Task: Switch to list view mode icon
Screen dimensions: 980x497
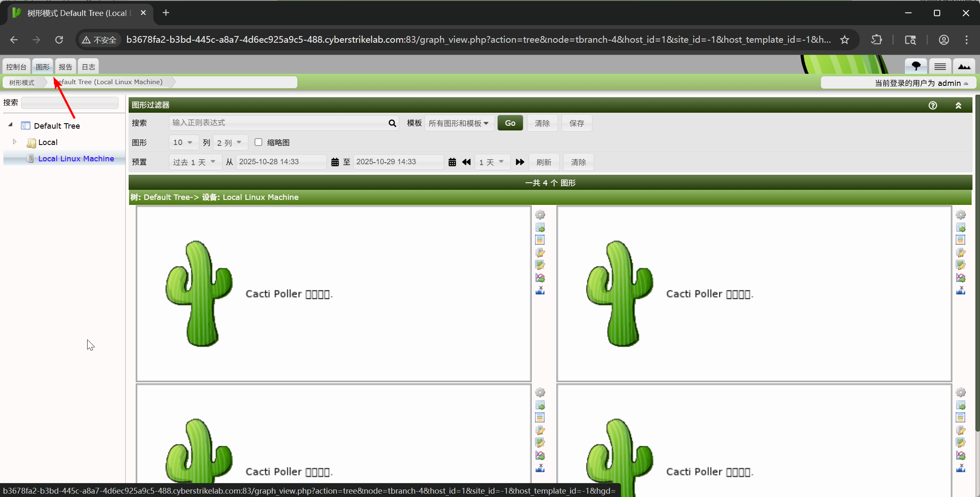Action: pyautogui.click(x=940, y=66)
